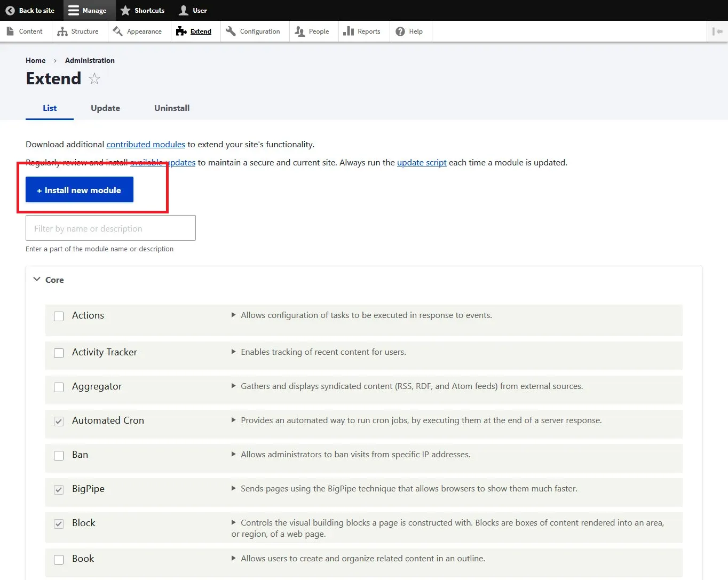The image size is (728, 580).
Task: Click the Back to site arrow icon
Action: [x=10, y=10]
